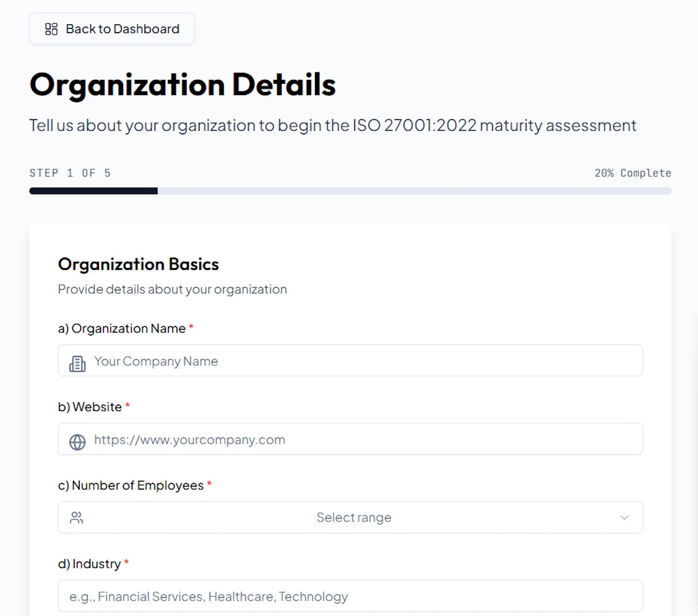The height and width of the screenshot is (616, 698).
Task: Click 'Provide details about your organization' text
Action: coord(172,289)
